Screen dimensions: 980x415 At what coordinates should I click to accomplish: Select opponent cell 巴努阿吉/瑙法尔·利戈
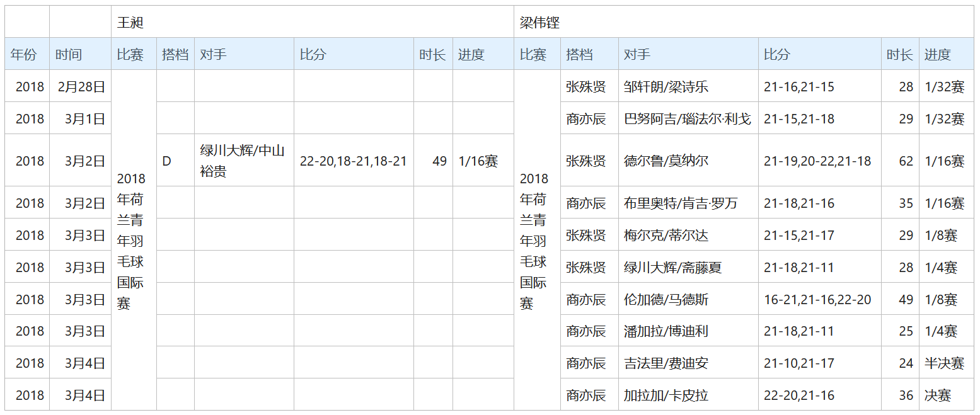pos(687,119)
